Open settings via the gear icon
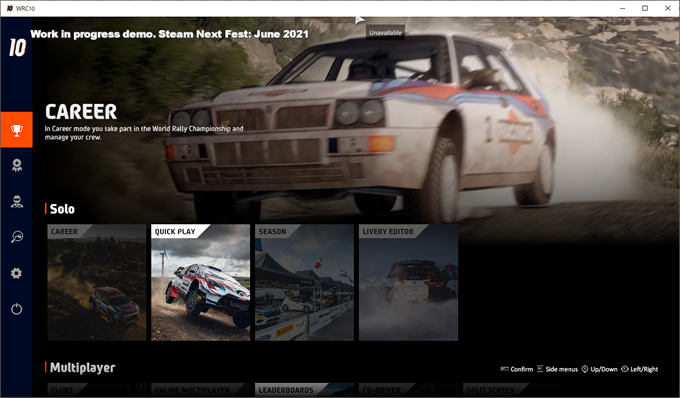 point(16,273)
